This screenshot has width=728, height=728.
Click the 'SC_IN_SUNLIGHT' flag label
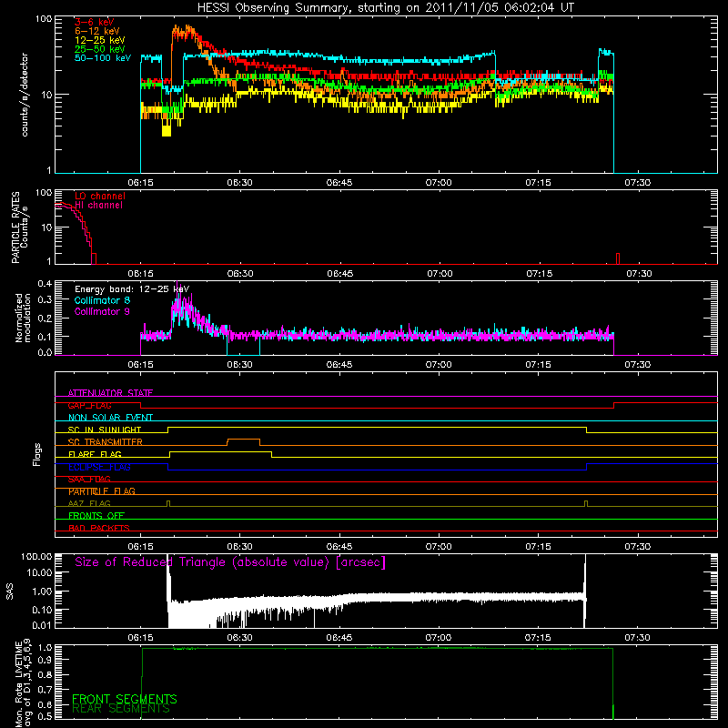pyautogui.click(x=105, y=430)
